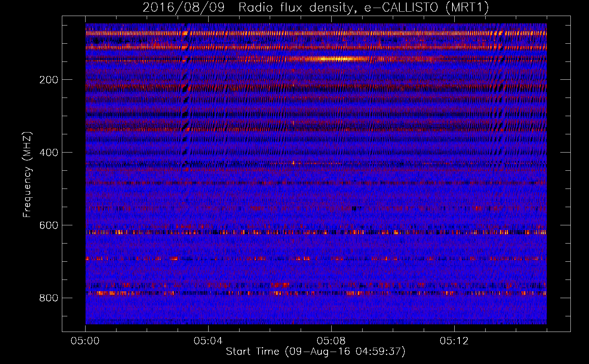Click the 05:12 time tick label
This screenshot has width=589, height=364.
[454, 341]
